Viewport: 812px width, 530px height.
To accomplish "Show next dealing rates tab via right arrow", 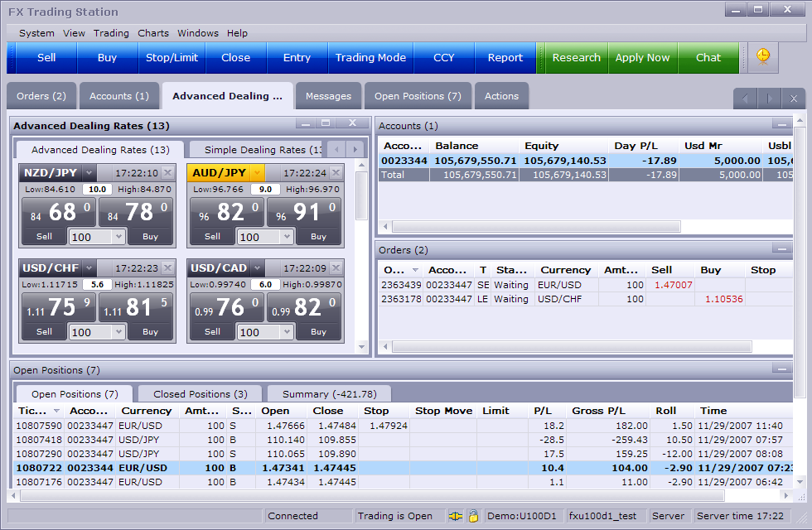I will [x=355, y=150].
